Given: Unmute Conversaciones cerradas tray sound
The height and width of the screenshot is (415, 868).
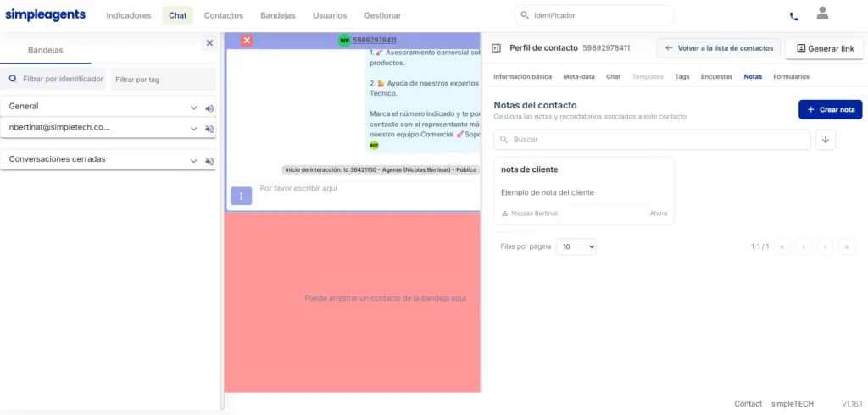Looking at the screenshot, I should pos(209,161).
